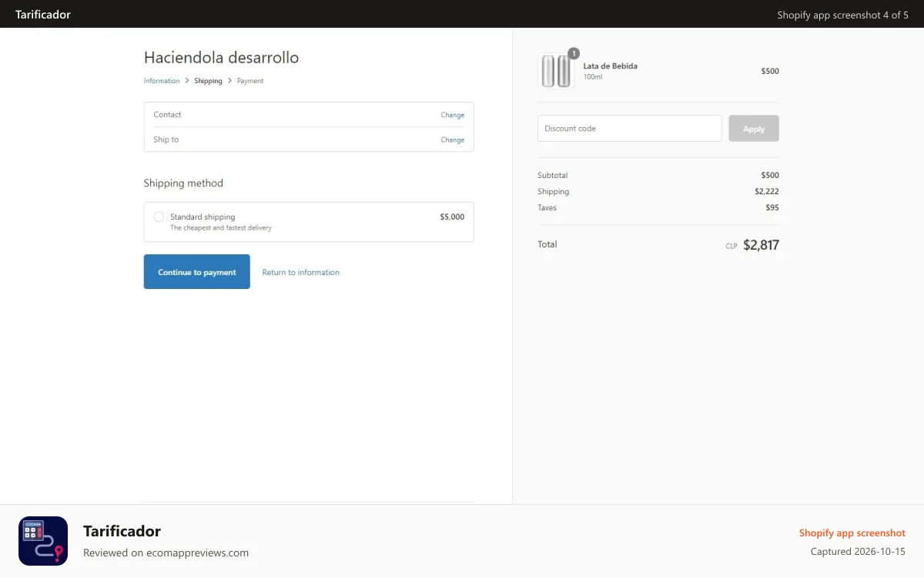Click Change link in the Contact row

pos(453,115)
